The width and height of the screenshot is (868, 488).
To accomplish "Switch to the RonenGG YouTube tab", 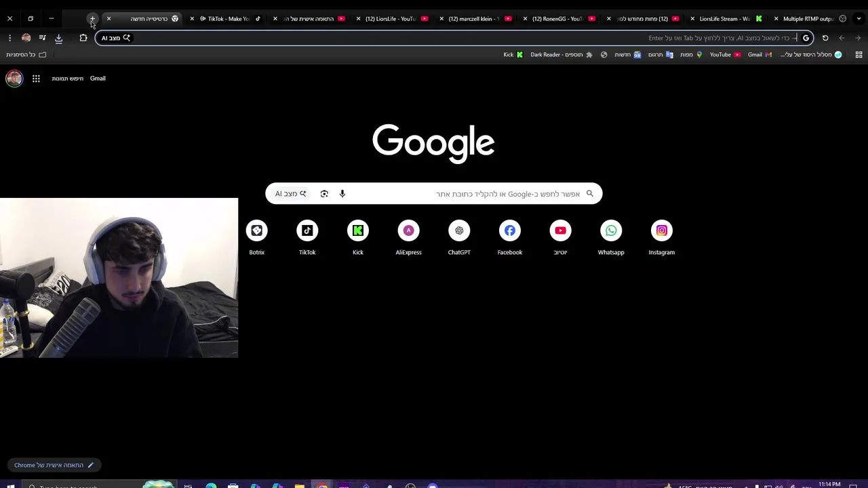I will [x=560, y=19].
